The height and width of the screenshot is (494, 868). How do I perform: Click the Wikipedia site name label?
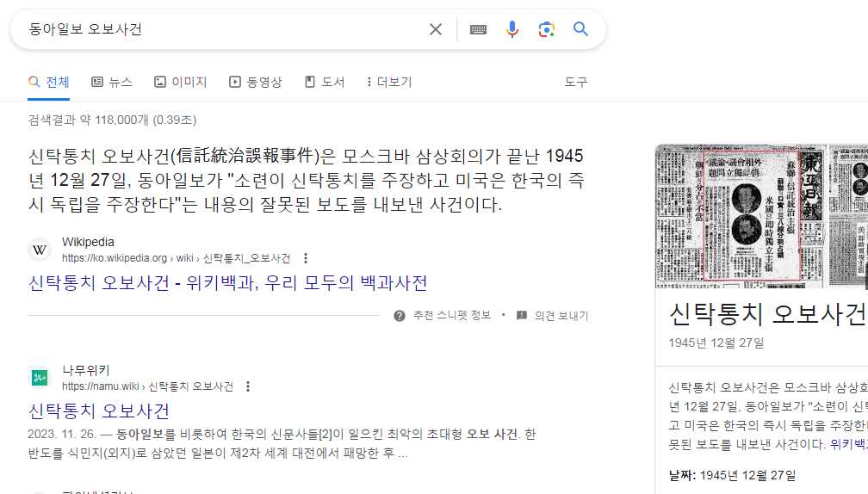point(88,243)
